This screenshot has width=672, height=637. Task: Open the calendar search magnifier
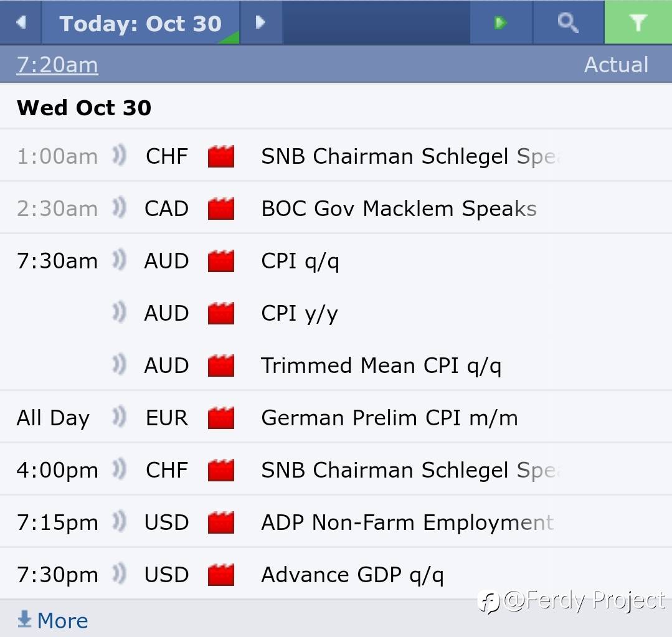(567, 22)
